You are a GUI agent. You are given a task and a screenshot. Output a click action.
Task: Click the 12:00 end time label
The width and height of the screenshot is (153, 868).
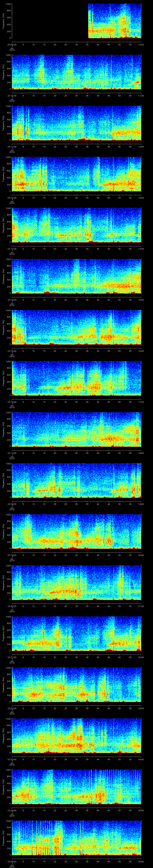tap(141, 147)
